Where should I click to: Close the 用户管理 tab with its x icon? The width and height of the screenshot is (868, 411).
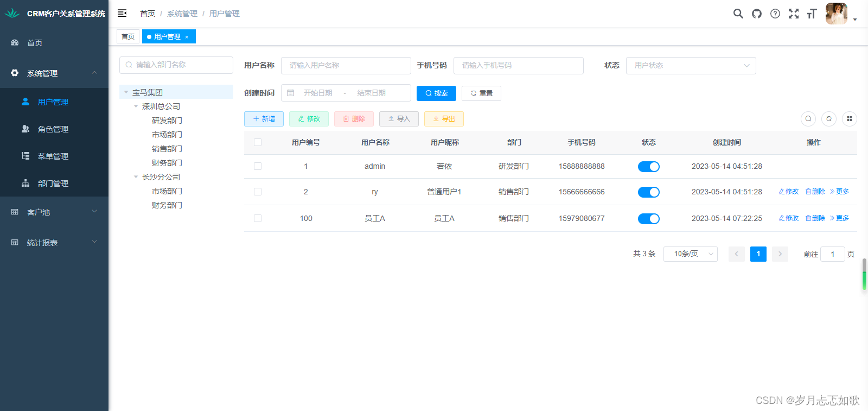coord(187,37)
